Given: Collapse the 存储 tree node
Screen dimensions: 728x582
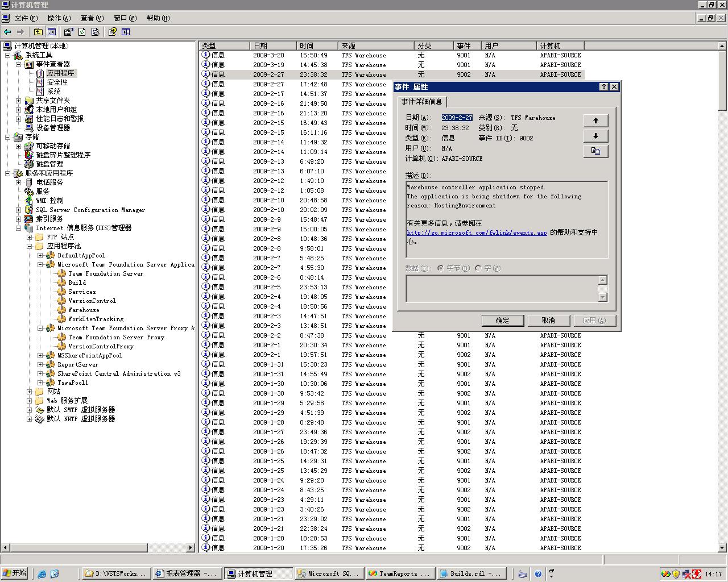Looking at the screenshot, I should coord(8,137).
